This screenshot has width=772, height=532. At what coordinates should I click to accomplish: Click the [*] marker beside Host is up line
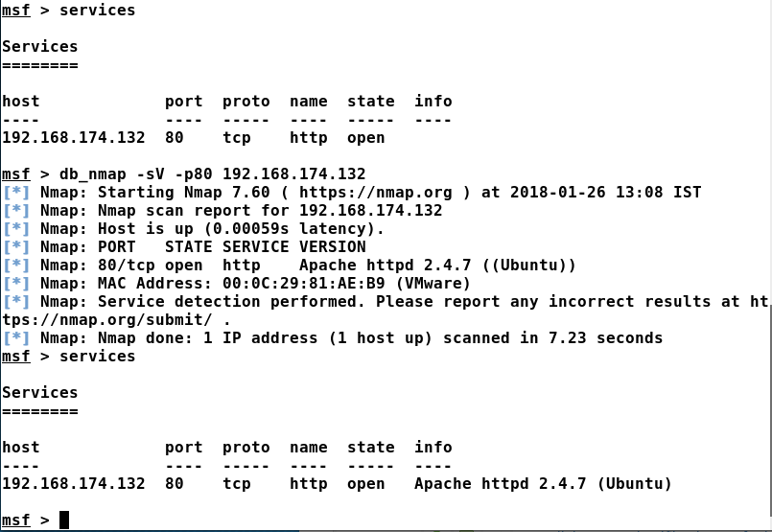[x=16, y=228]
